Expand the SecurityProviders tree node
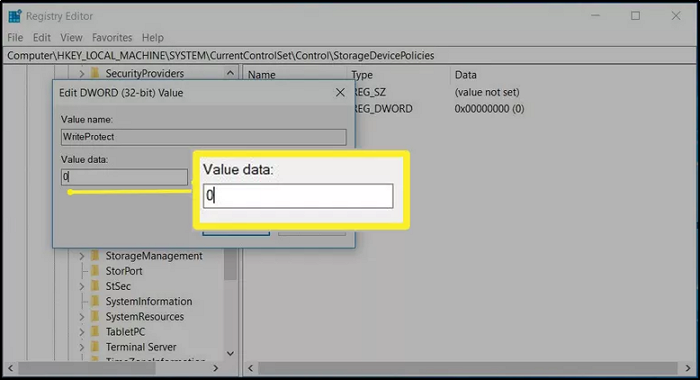Image resolution: width=700 pixels, height=380 pixels. (x=82, y=74)
